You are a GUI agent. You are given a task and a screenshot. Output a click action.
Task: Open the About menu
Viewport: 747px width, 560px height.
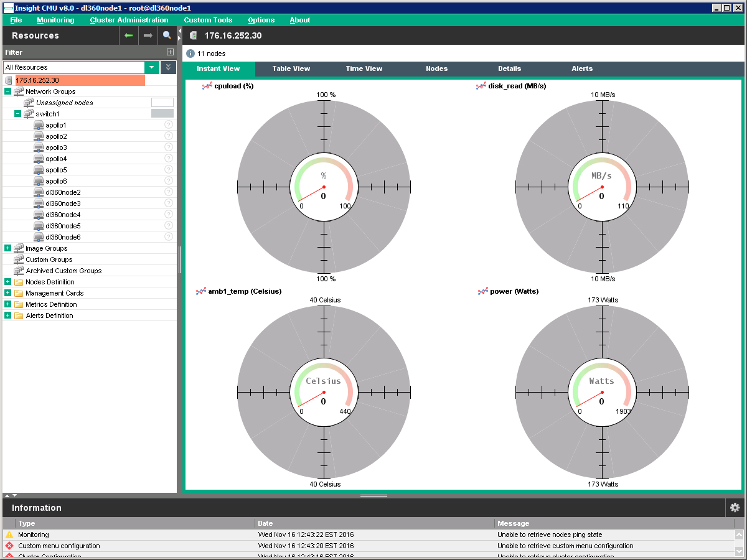(300, 20)
